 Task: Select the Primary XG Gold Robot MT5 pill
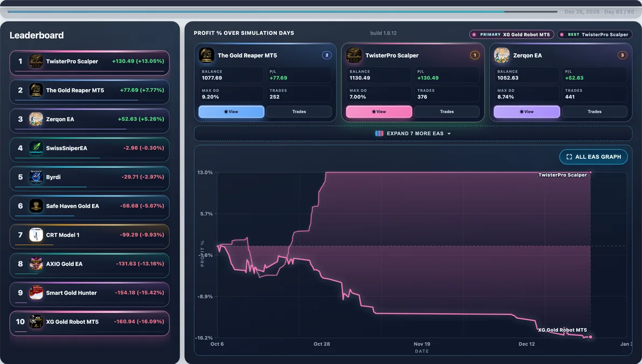(x=511, y=34)
